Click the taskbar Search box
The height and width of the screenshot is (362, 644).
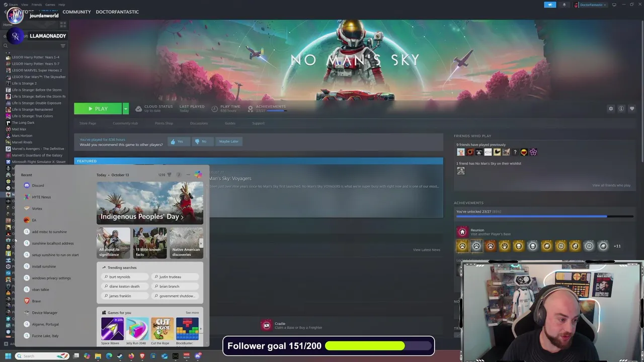(x=41, y=356)
